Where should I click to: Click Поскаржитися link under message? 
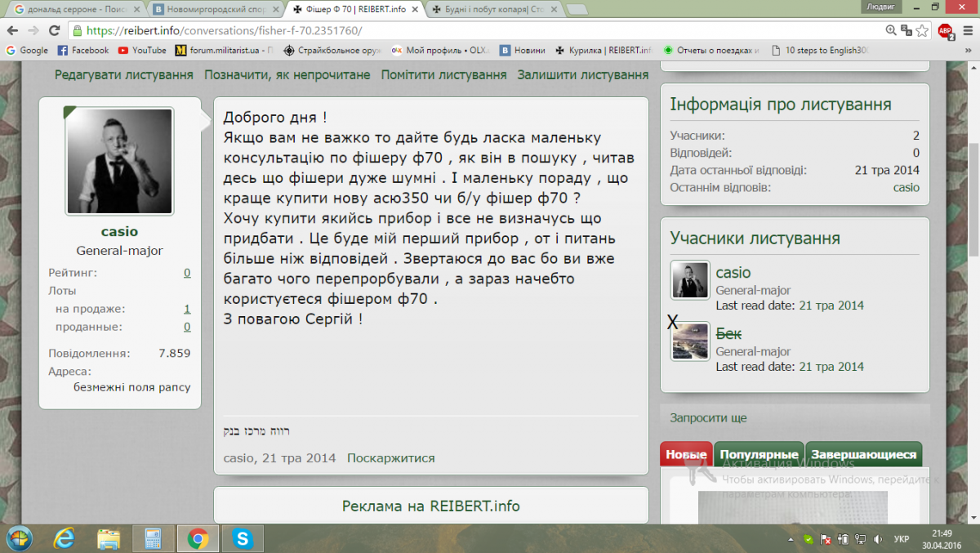[x=391, y=457]
